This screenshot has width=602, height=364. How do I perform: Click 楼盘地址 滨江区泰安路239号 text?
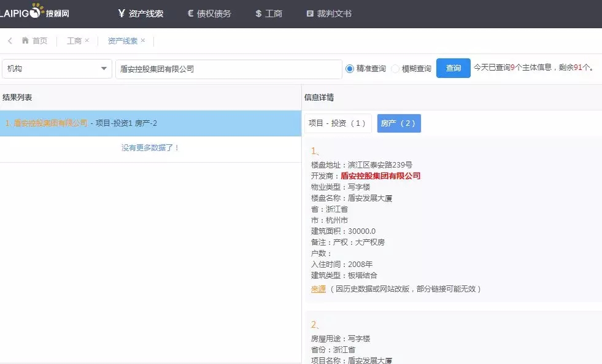pyautogui.click(x=361, y=165)
